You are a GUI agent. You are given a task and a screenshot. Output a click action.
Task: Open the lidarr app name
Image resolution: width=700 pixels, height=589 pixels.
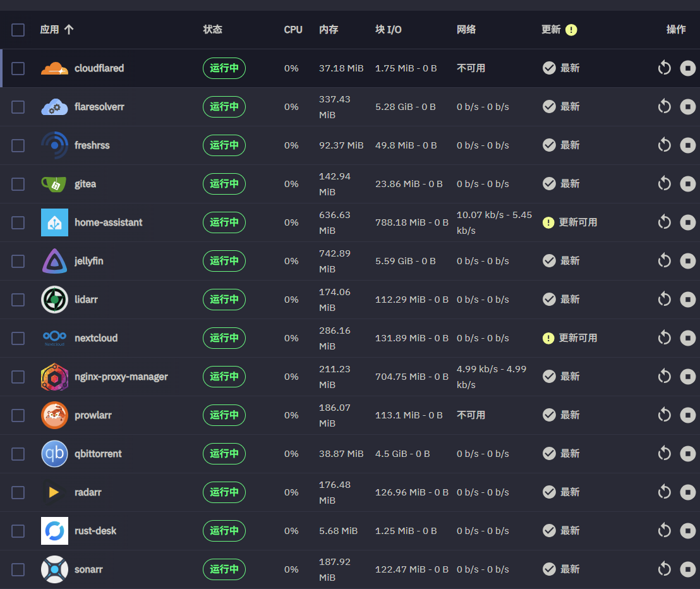coord(86,299)
